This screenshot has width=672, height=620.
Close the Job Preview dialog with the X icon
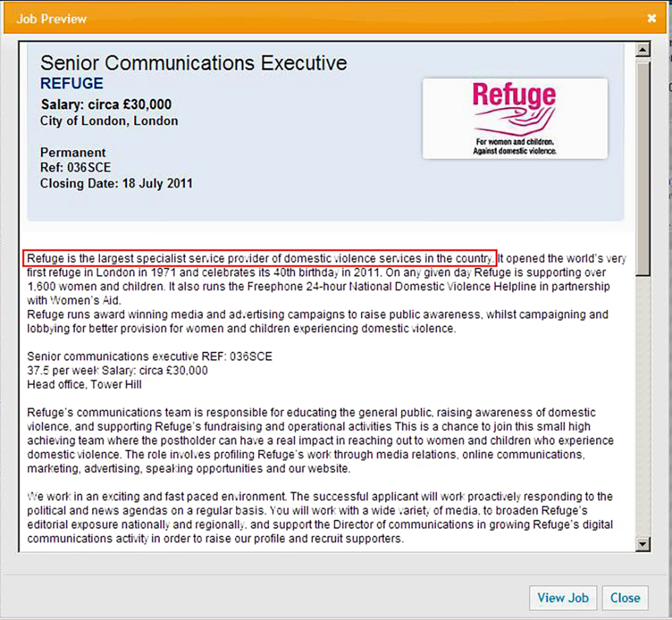[x=652, y=18]
